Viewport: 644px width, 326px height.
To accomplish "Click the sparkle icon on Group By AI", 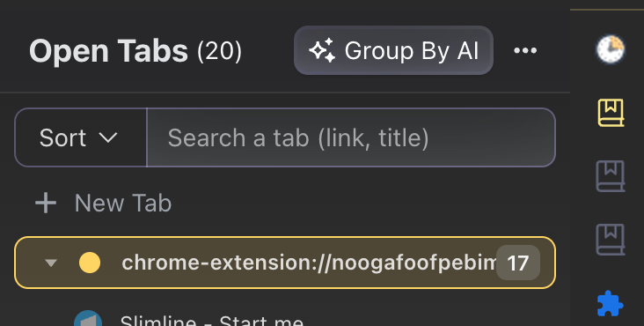I will [322, 50].
